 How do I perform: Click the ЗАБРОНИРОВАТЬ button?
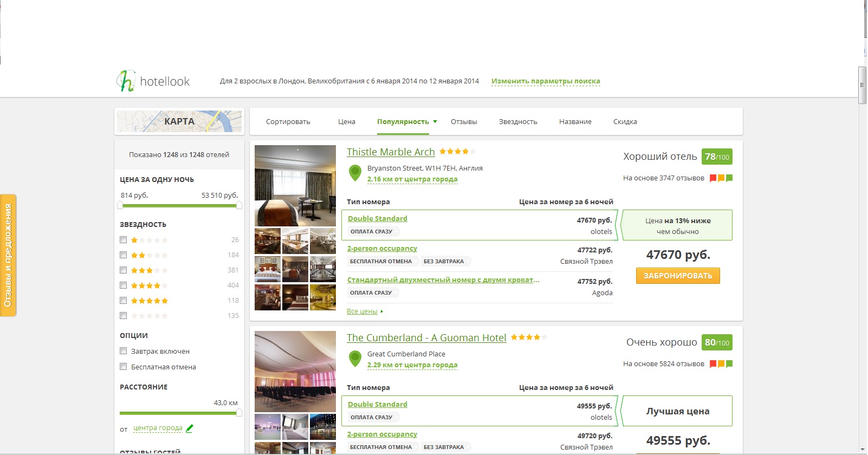point(678,276)
